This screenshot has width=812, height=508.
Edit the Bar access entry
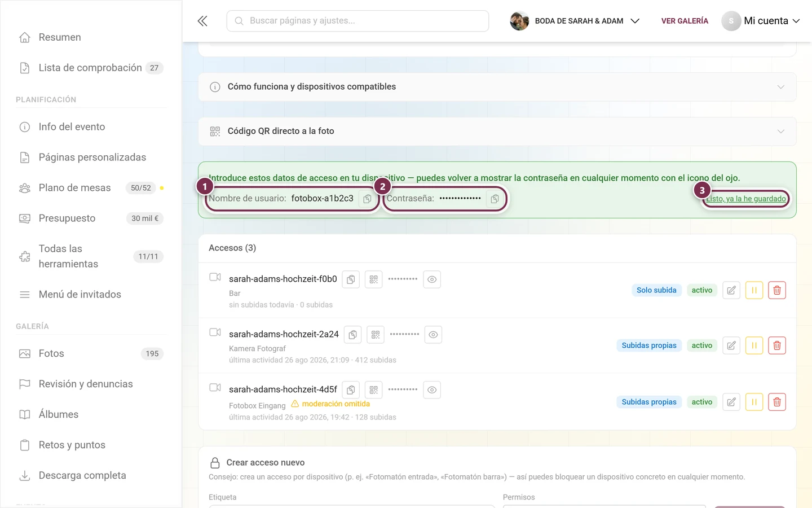pos(731,290)
